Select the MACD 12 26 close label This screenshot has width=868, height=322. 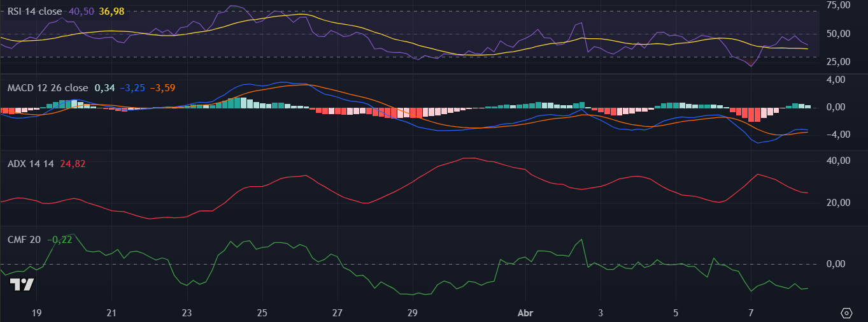pos(48,87)
